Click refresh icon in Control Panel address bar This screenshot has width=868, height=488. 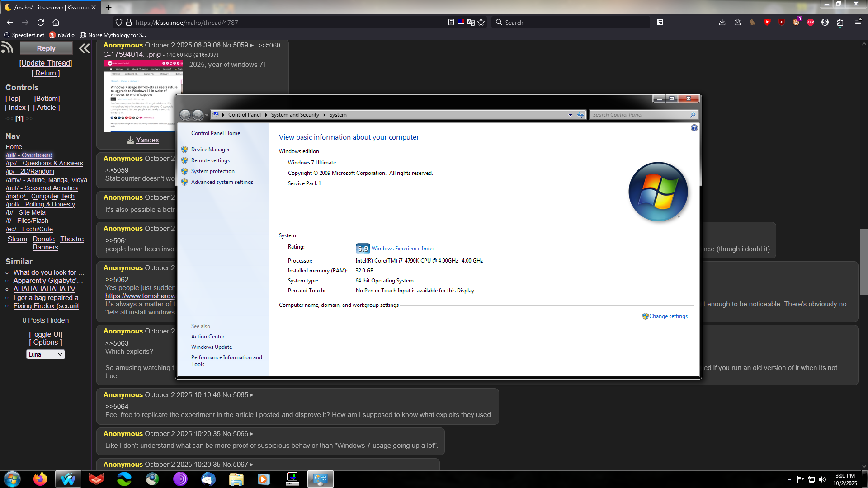coord(580,115)
